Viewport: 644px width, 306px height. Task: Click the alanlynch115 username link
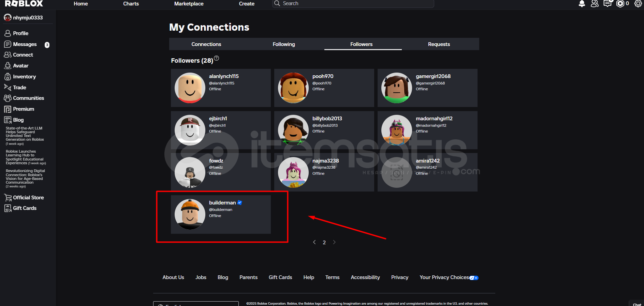point(224,76)
